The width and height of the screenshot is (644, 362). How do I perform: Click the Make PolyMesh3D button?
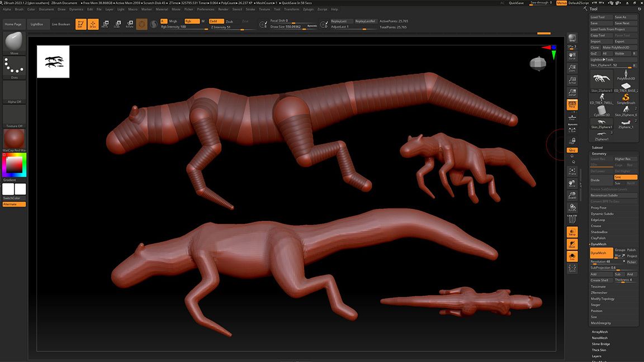click(621, 47)
